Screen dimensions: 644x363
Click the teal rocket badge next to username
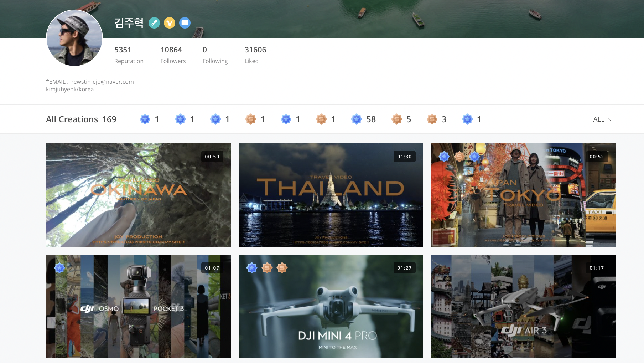(x=154, y=23)
